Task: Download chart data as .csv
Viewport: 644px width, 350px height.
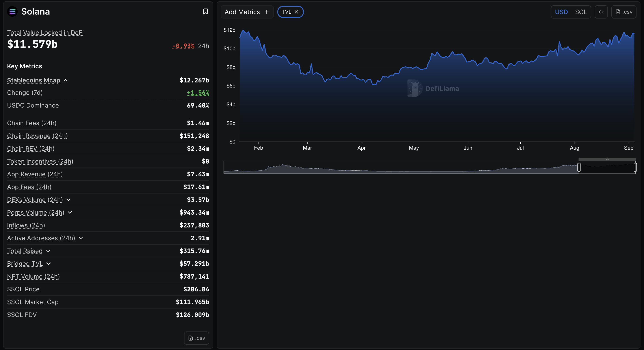Action: [x=624, y=12]
